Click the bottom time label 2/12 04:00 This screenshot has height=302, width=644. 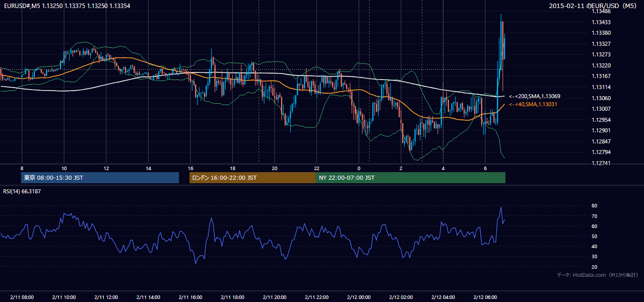443,297
